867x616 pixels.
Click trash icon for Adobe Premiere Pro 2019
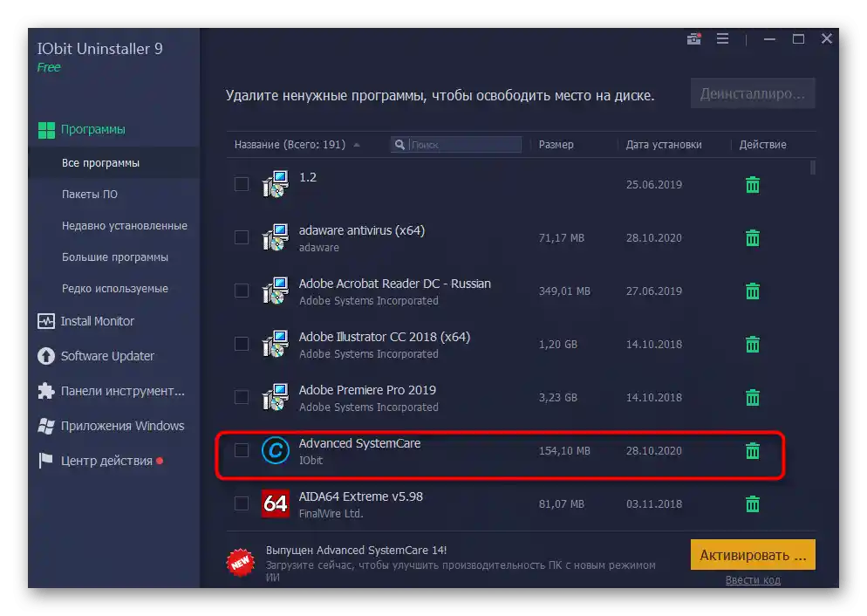752,397
